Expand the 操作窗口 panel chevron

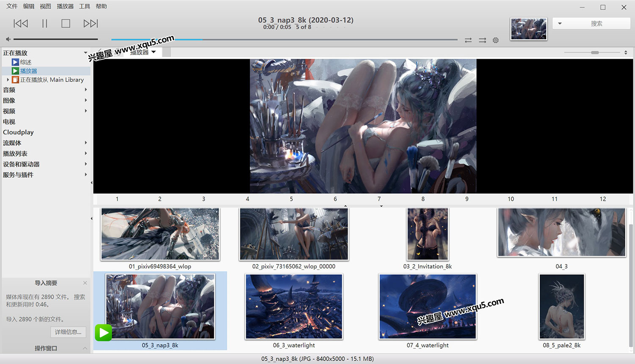coord(85,348)
